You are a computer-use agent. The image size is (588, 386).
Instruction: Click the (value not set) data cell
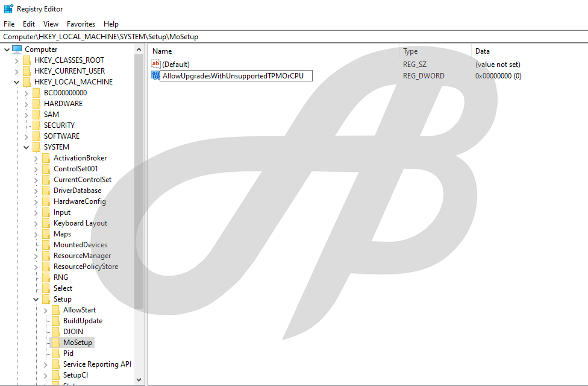click(498, 65)
